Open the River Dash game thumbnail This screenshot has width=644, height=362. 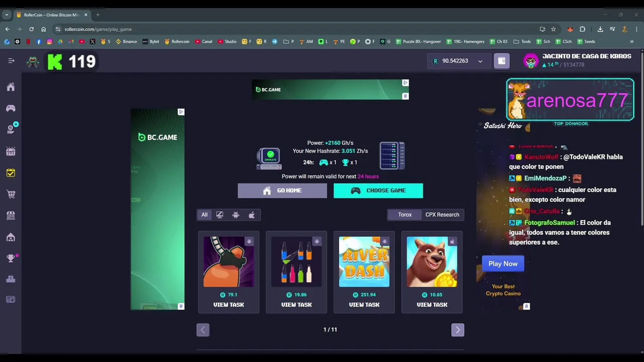coord(364,262)
